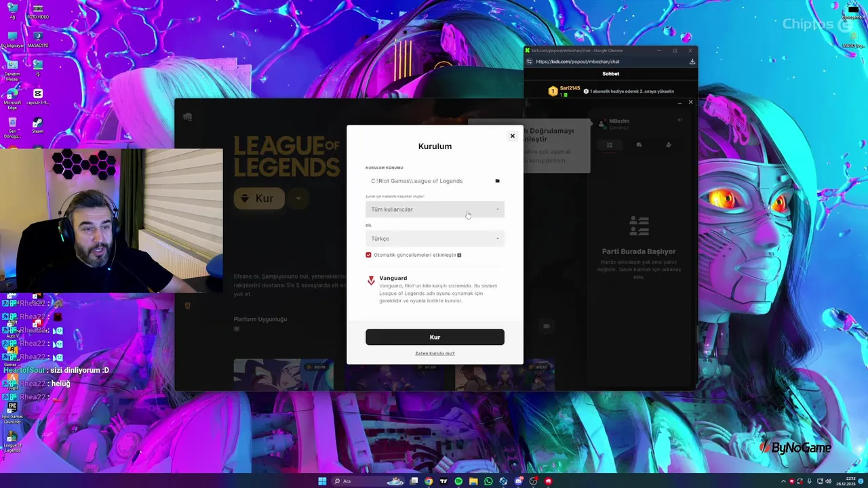Open TradingView from the taskbar
Screen dimensions: 868x488
coord(443,481)
